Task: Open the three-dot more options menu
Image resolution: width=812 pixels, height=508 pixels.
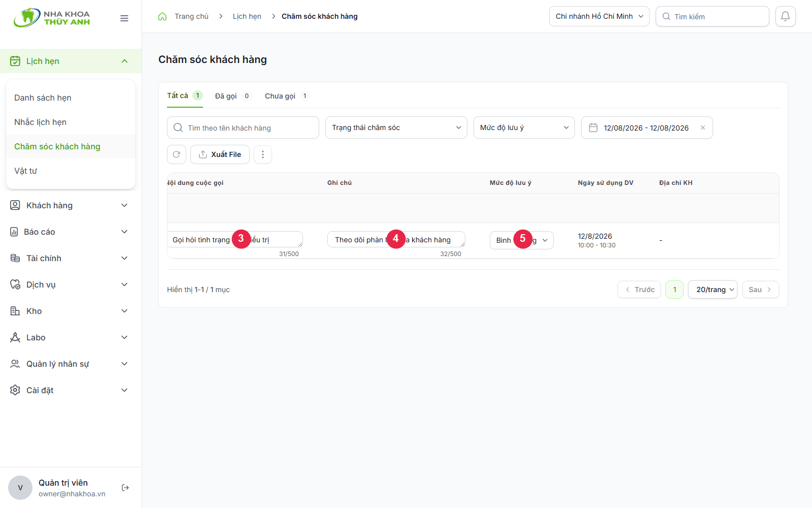Action: coord(263,154)
